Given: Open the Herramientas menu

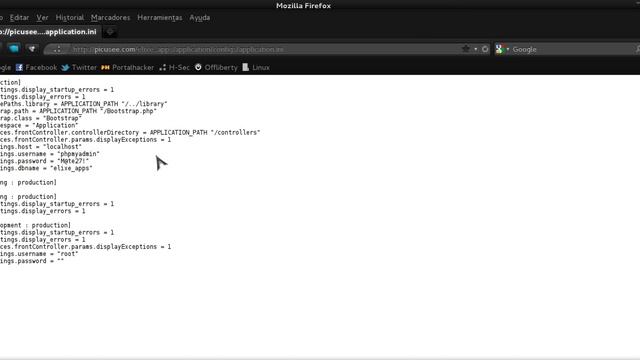Looking at the screenshot, I should [x=160, y=18].
